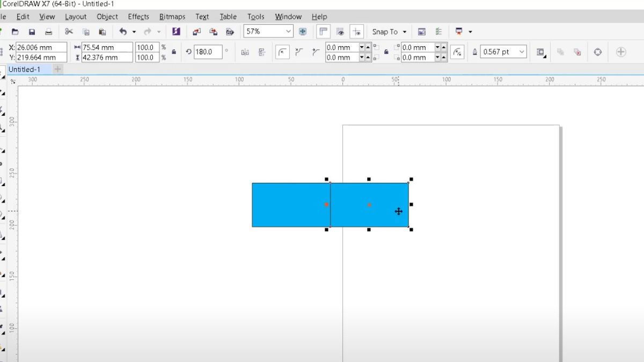This screenshot has width=644, height=362.
Task: Click the Y position field 219.664 mm
Action: coord(41,57)
